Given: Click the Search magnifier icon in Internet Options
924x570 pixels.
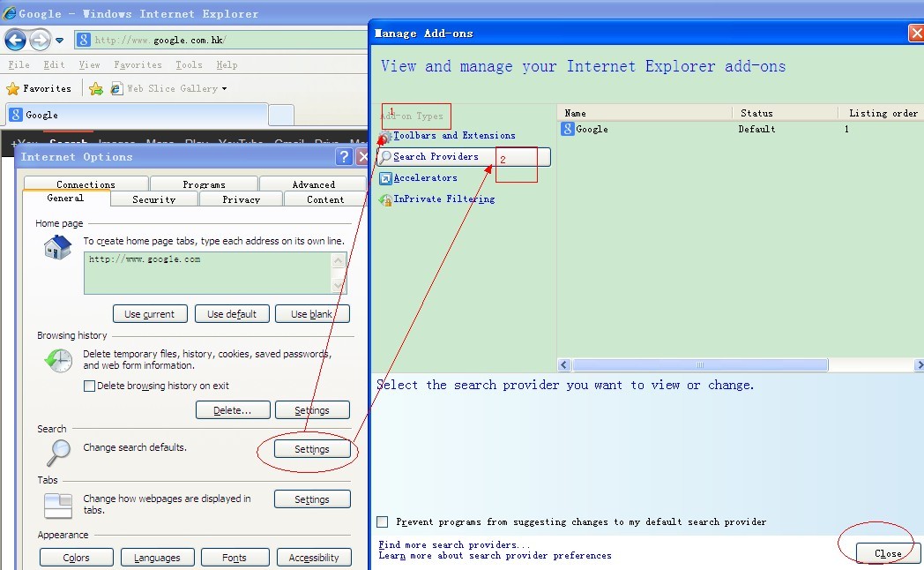Looking at the screenshot, I should [x=58, y=453].
